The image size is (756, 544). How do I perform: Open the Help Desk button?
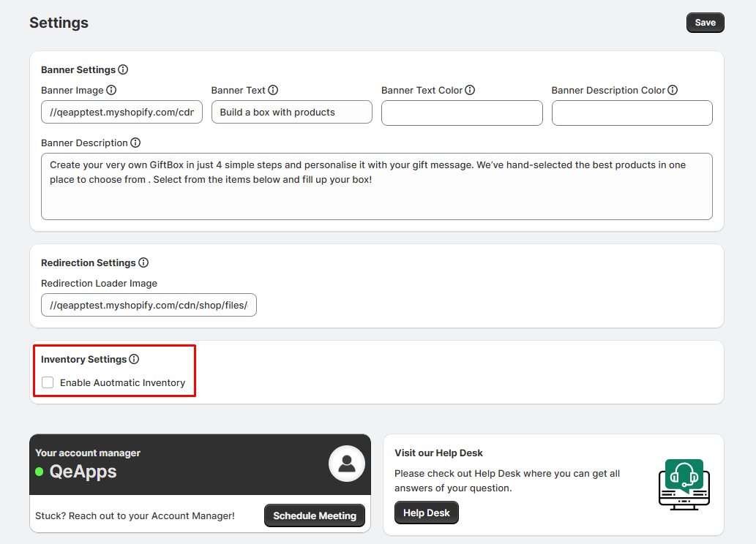pos(426,513)
